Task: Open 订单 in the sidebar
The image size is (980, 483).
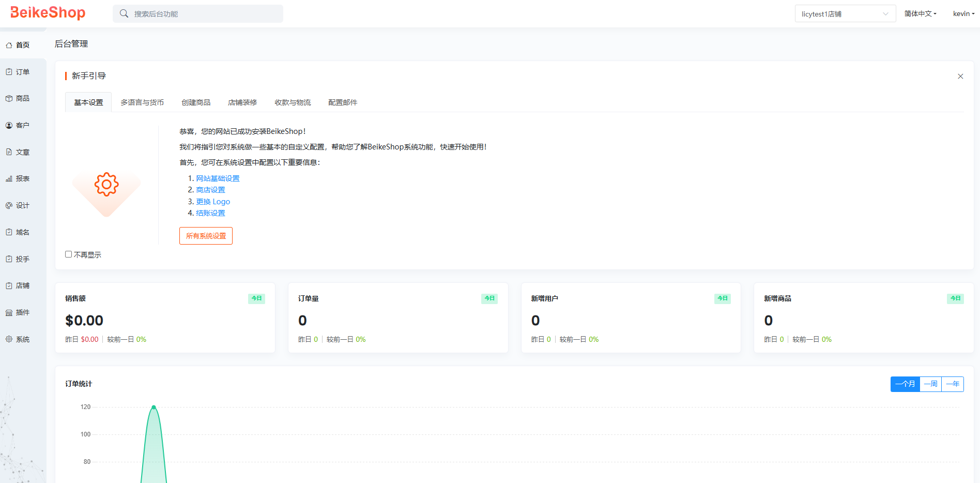Action: (23, 72)
